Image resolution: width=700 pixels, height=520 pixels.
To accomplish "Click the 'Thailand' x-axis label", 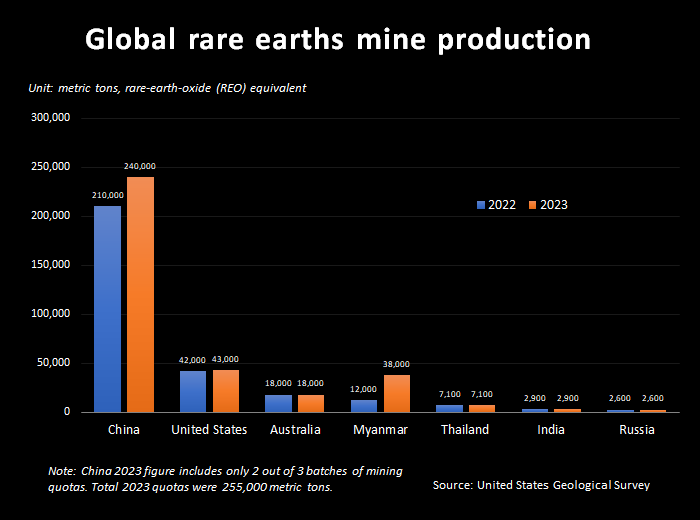I will coord(465,430).
